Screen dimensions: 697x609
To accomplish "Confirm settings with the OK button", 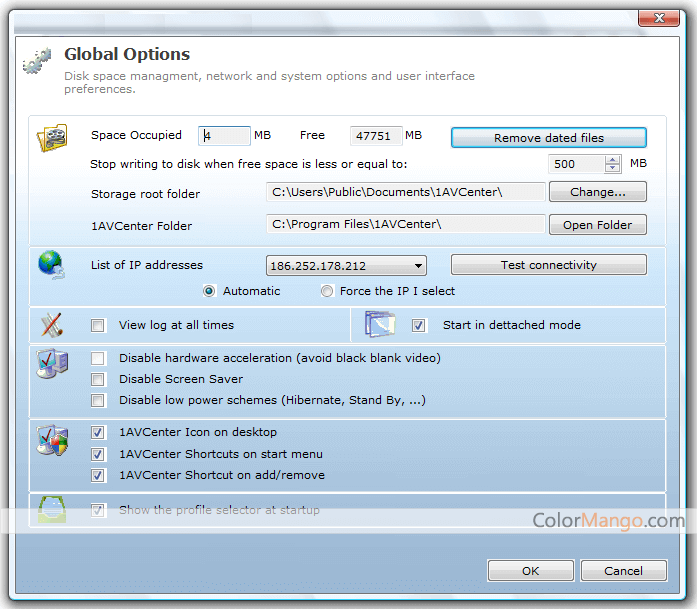I will pyautogui.click(x=530, y=571).
